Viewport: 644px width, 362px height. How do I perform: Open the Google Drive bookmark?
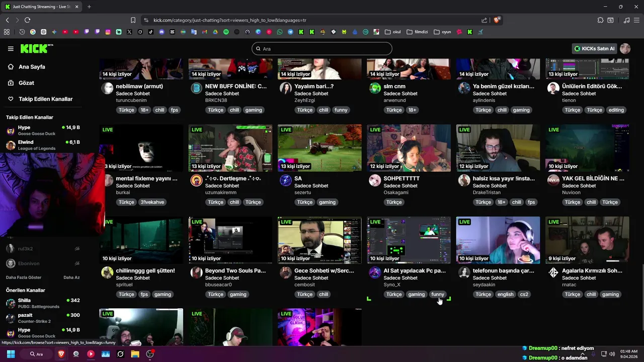tap(215, 32)
